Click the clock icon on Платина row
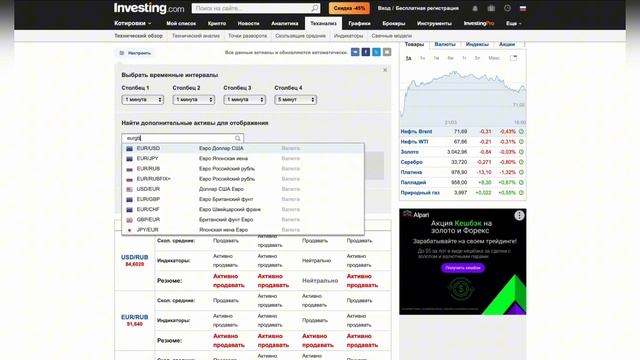640x360 pixels. point(521,172)
